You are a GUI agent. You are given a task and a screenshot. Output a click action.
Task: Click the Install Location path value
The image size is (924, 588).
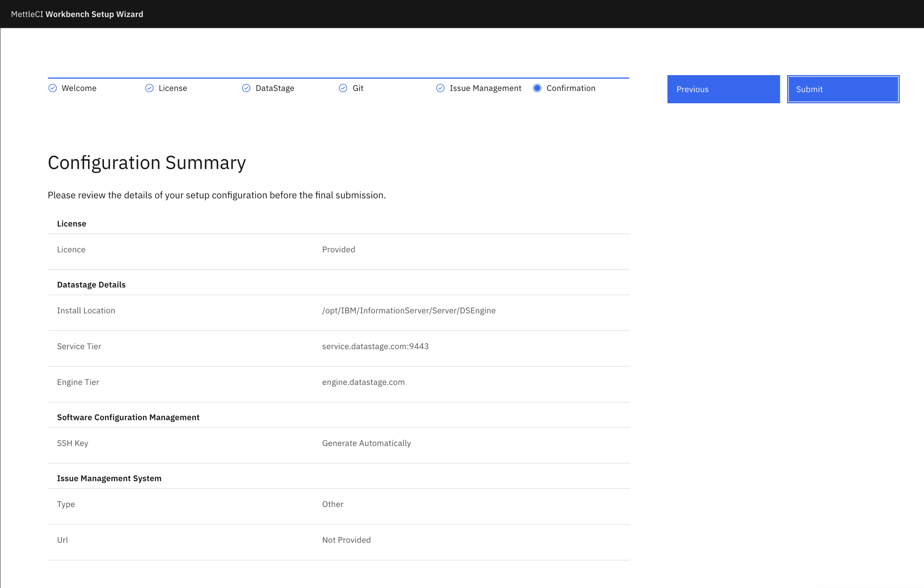(408, 310)
